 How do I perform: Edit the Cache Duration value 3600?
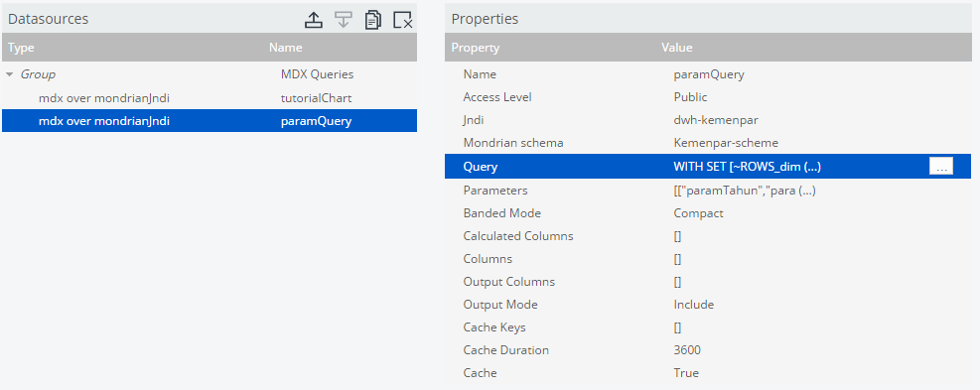click(687, 350)
